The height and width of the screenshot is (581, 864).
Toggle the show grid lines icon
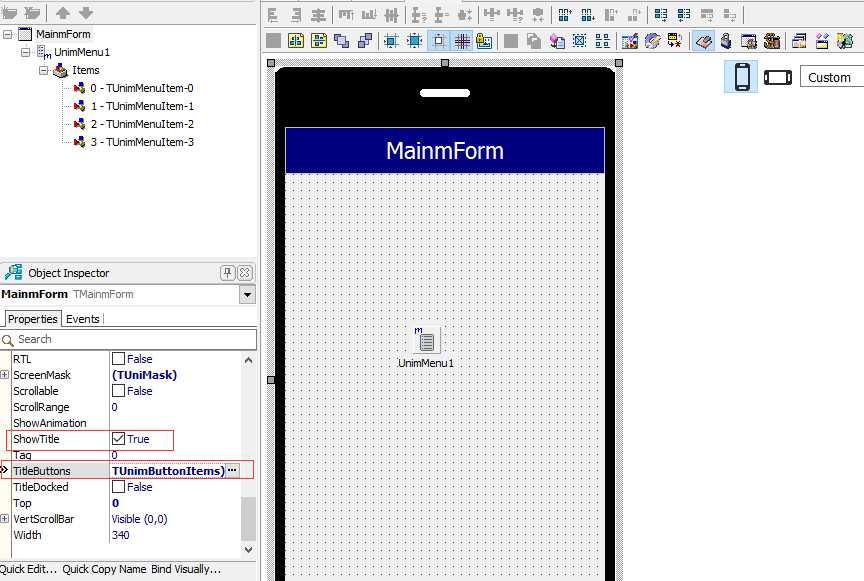462,41
